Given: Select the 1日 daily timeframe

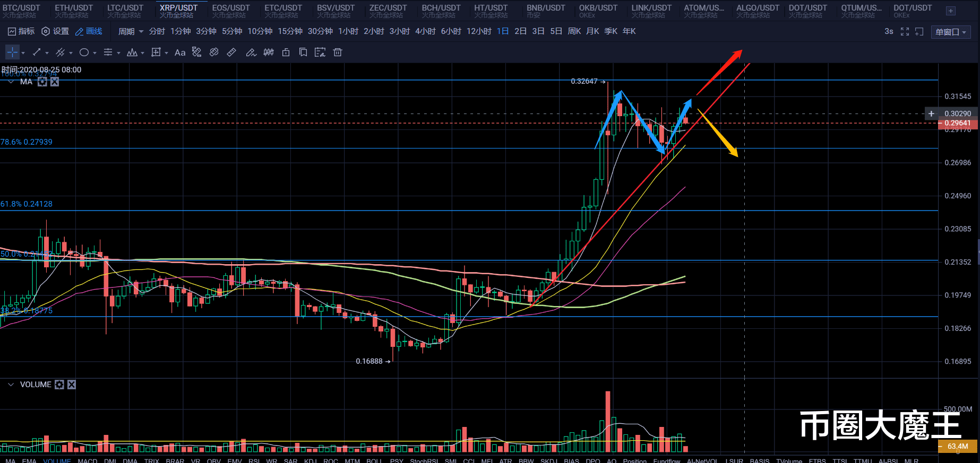Looking at the screenshot, I should click(503, 31).
